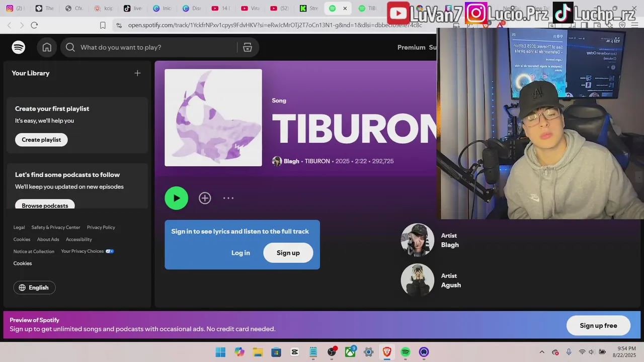Open the Premium link in header
Screen dimensions: 644x362
[x=412, y=47]
